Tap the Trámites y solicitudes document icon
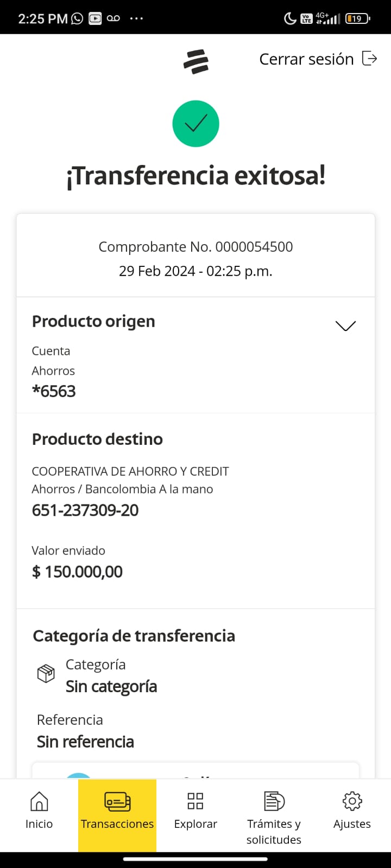This screenshot has width=391, height=868. click(274, 801)
